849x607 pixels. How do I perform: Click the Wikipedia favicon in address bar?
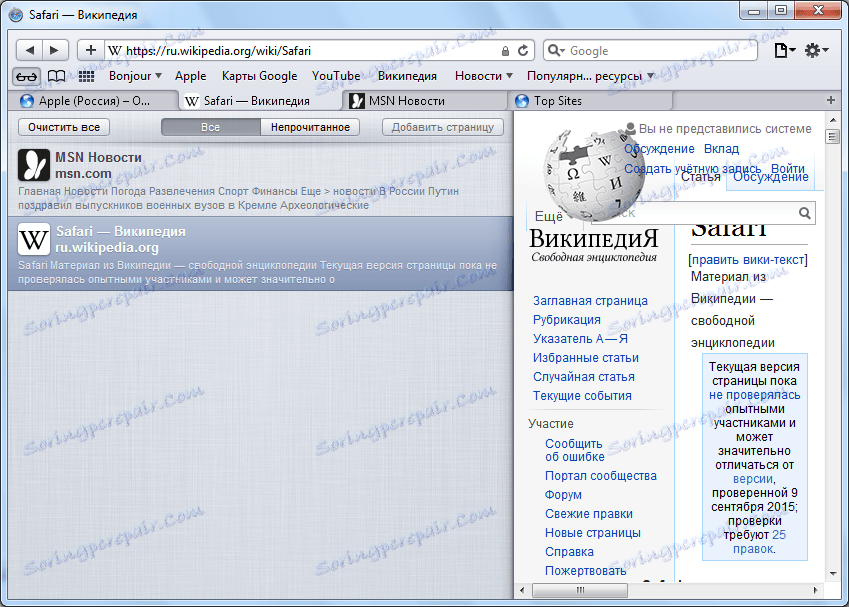click(114, 51)
